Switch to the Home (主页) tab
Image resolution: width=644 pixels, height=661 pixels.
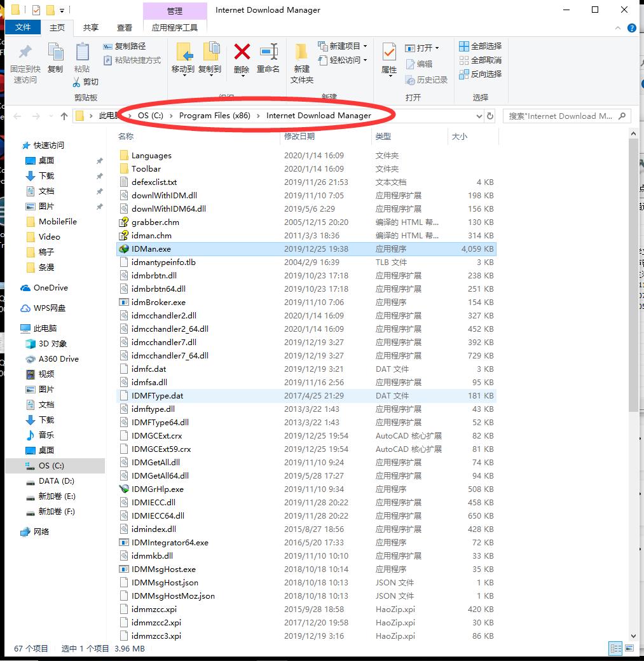[57, 28]
